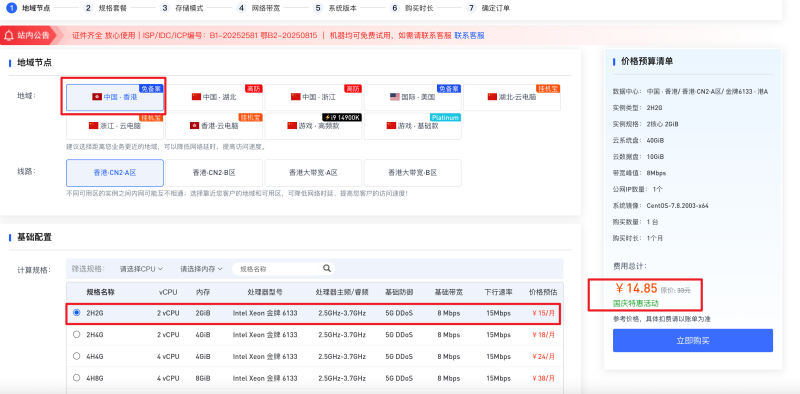
Task: Click the 8GiB memory cell
Action: coord(203,378)
